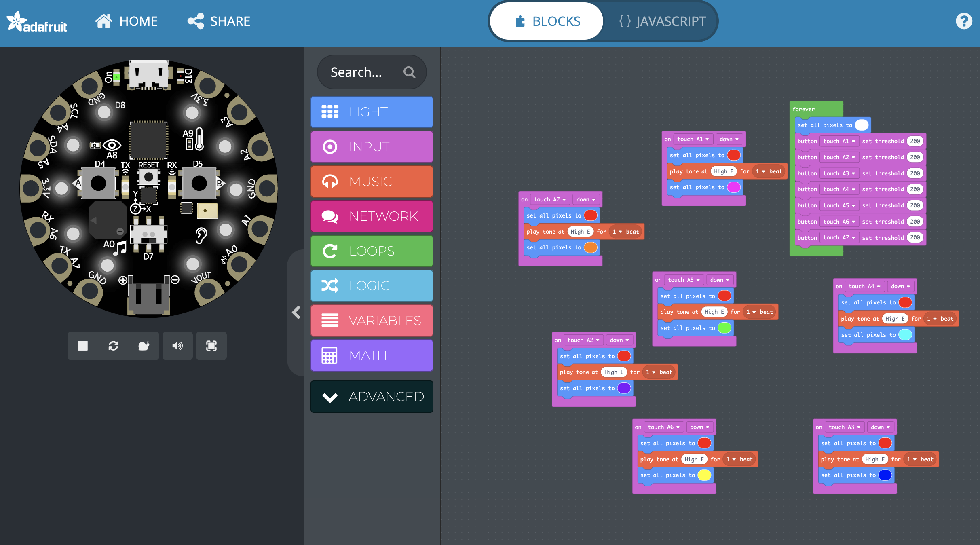The width and height of the screenshot is (980, 545).
Task: Open the down event dropdown on touch A7 block
Action: 586,199
